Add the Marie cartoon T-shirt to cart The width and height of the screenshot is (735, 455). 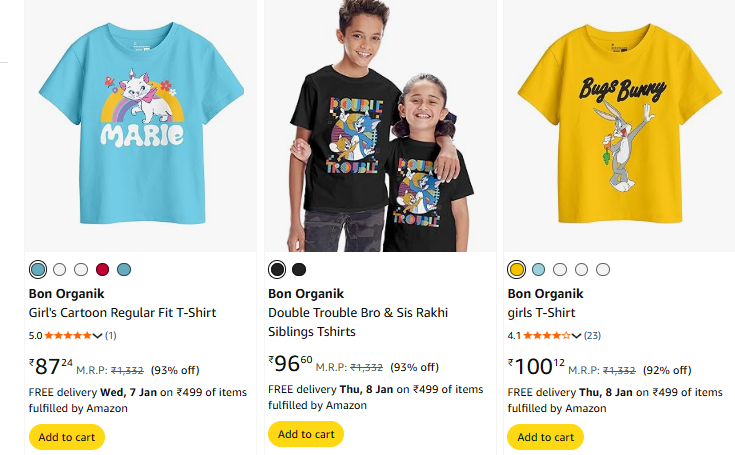coord(67,437)
